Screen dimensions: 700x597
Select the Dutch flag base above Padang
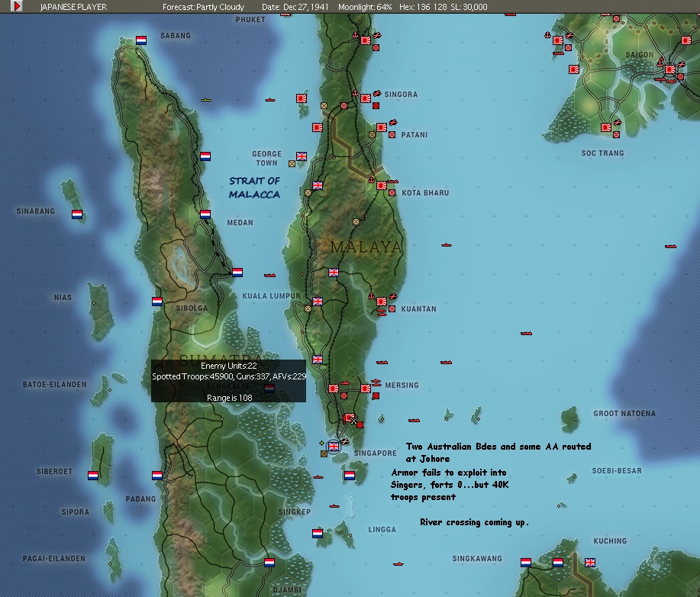tap(157, 476)
